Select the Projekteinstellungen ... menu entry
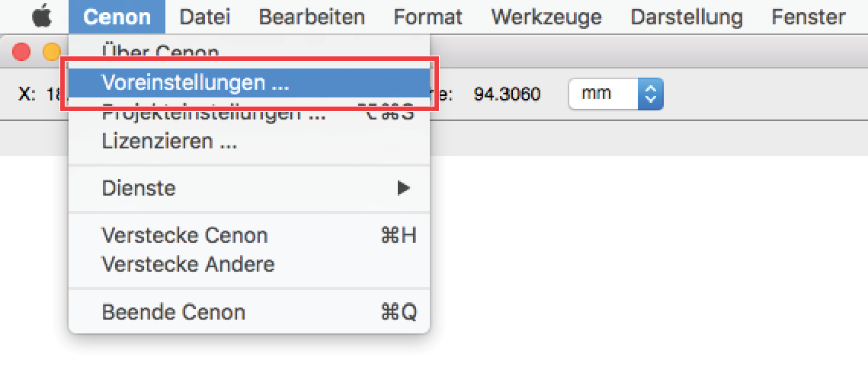This screenshot has width=868, height=376. [249, 113]
